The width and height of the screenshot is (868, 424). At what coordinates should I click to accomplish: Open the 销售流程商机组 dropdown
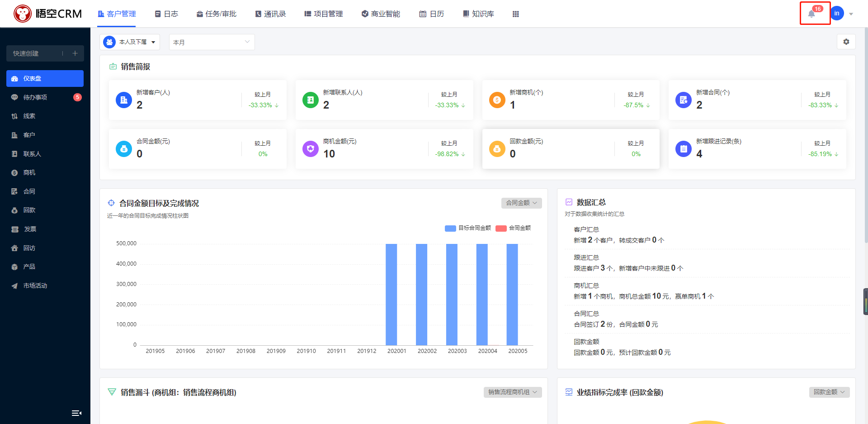pyautogui.click(x=513, y=392)
